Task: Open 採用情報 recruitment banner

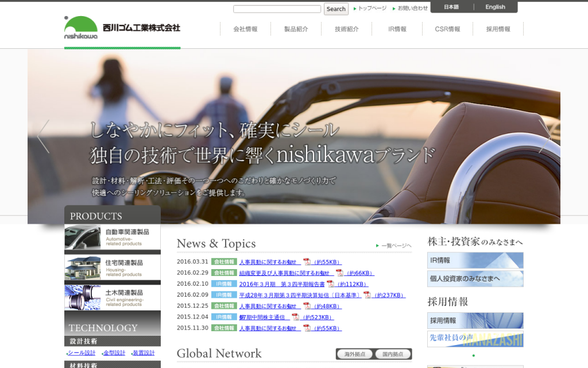Action: [475, 321]
